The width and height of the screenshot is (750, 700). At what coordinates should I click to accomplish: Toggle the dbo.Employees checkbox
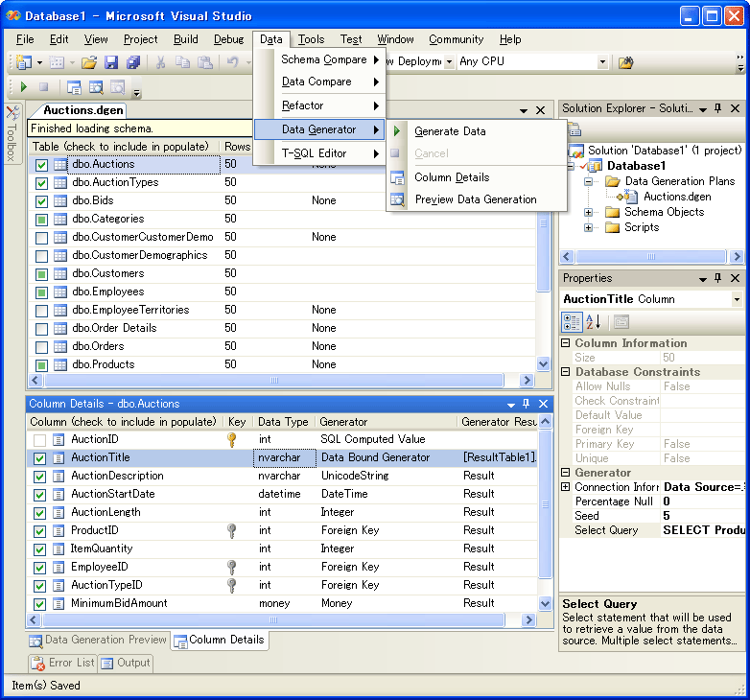pos(41,292)
